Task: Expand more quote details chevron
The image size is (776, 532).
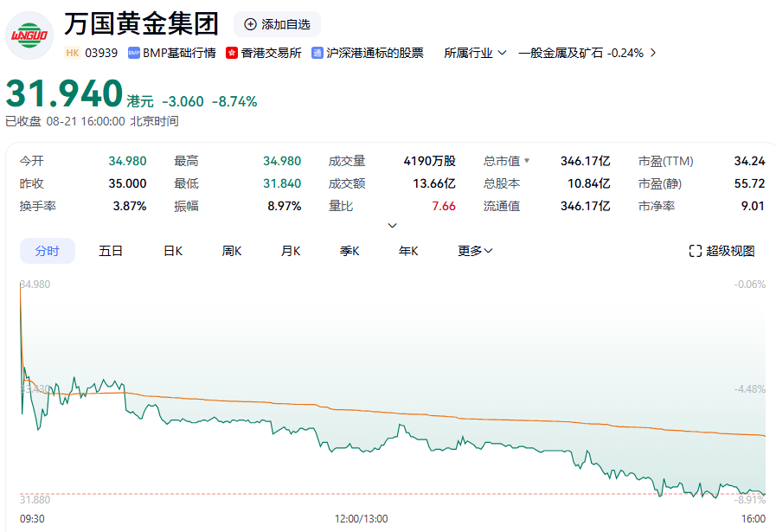Action: (x=392, y=226)
